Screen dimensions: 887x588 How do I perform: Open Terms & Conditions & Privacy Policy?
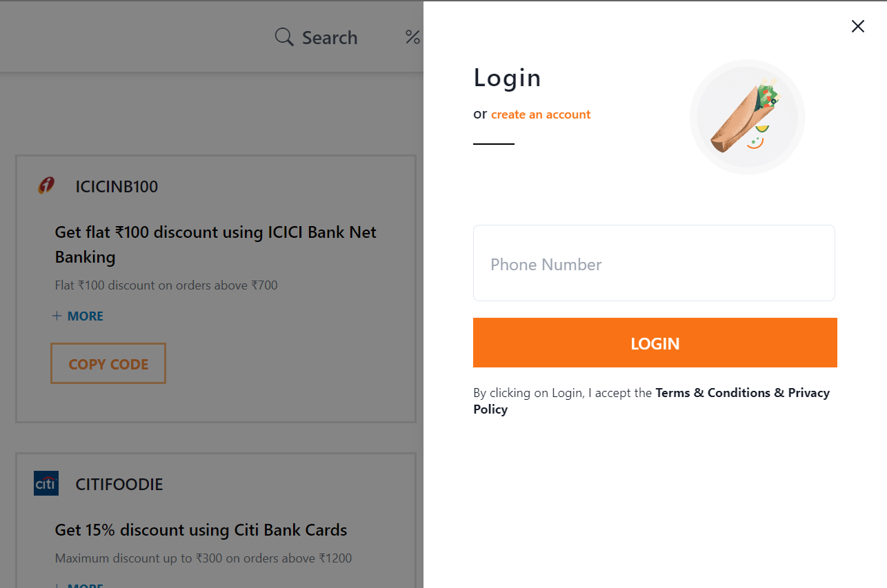click(651, 401)
